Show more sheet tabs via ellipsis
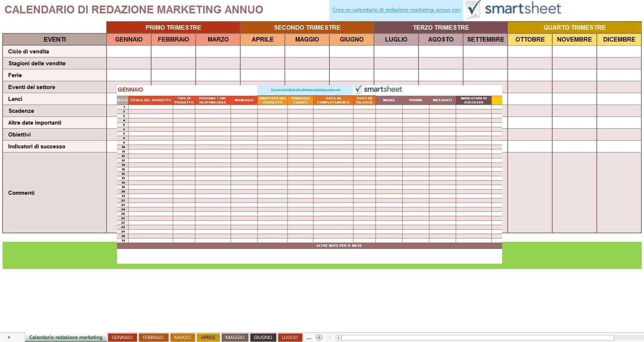Image resolution: width=644 pixels, height=342 pixels. point(309,338)
